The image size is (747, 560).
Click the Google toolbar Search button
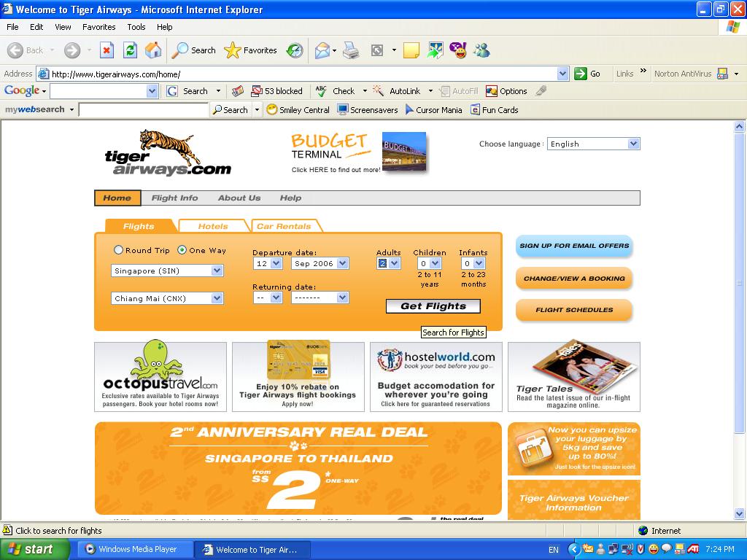(187, 91)
